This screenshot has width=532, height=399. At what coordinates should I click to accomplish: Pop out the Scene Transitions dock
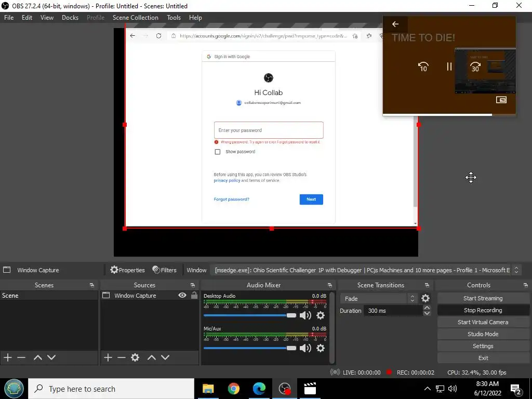coord(427,285)
